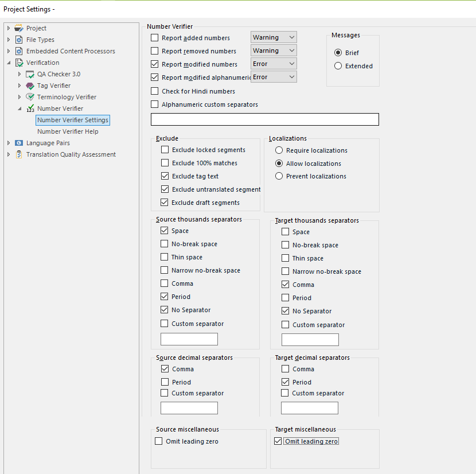Choose Prevent localizations option
This screenshot has width=476, height=474.
[279, 176]
